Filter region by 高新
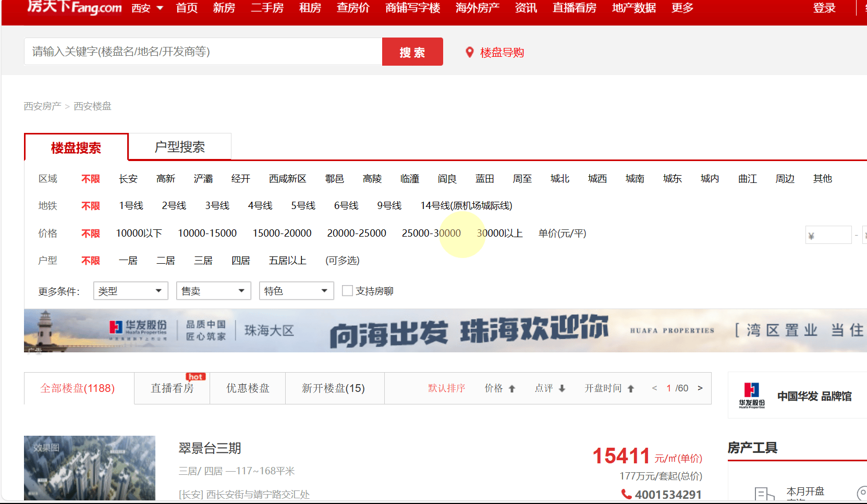Viewport: 867px width, 504px height. tap(166, 179)
